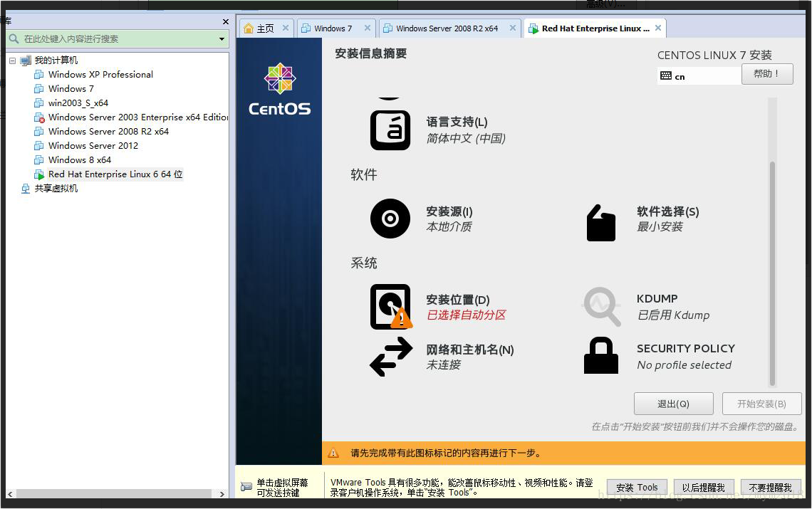Click the Windows 7 VM icon in library
This screenshot has height=509, width=812.
tap(39, 88)
